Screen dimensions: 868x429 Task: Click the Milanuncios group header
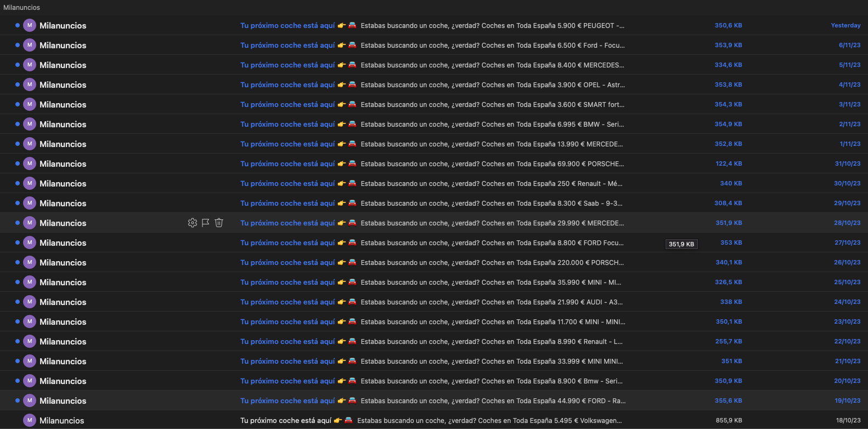click(x=22, y=8)
